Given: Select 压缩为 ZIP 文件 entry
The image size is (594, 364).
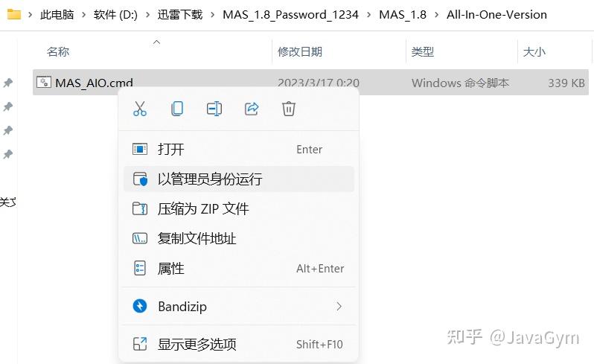Looking at the screenshot, I should (x=239, y=208).
